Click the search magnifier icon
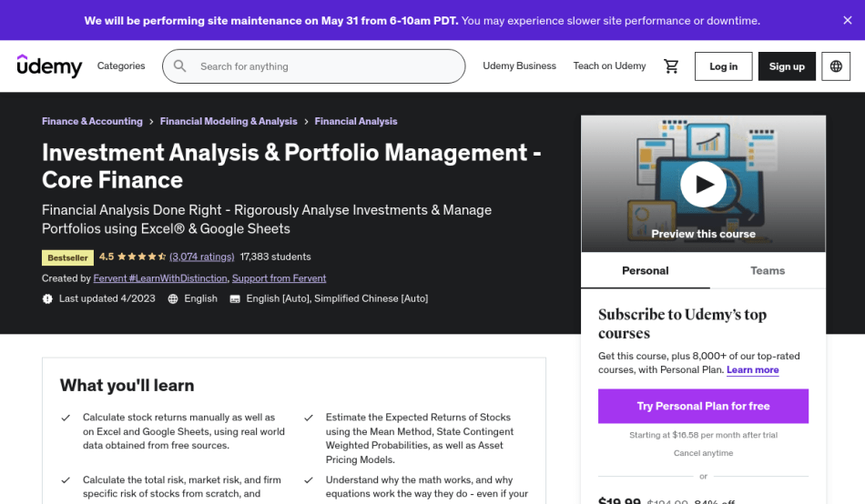 pos(180,66)
